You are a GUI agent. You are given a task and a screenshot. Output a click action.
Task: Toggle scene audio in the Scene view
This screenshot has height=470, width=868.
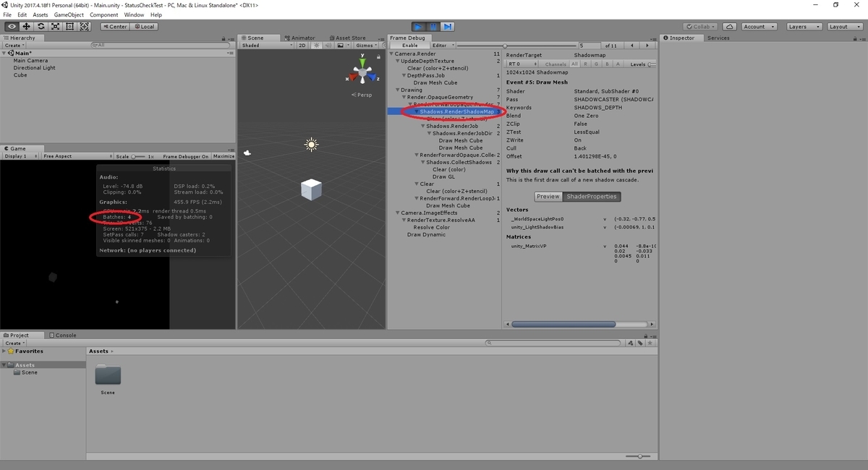[x=327, y=44]
